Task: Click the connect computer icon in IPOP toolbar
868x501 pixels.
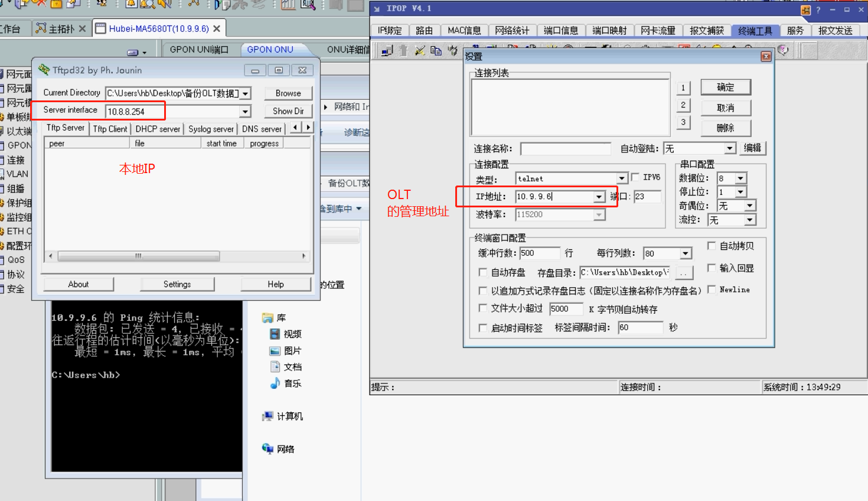Action: [387, 51]
